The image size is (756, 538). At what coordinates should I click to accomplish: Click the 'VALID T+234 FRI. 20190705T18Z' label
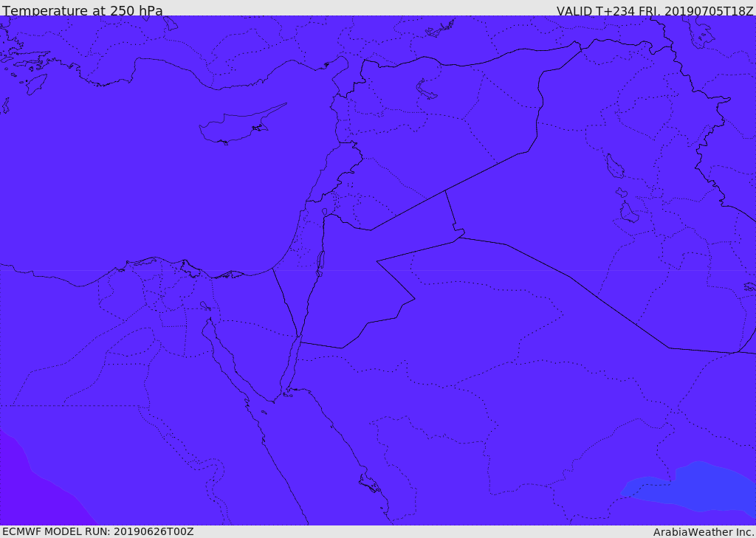[655, 10]
